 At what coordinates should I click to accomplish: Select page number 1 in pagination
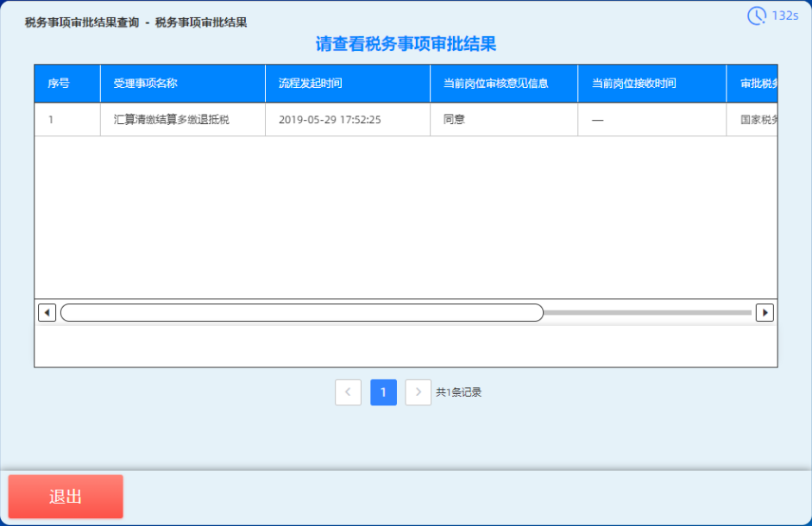[383, 392]
